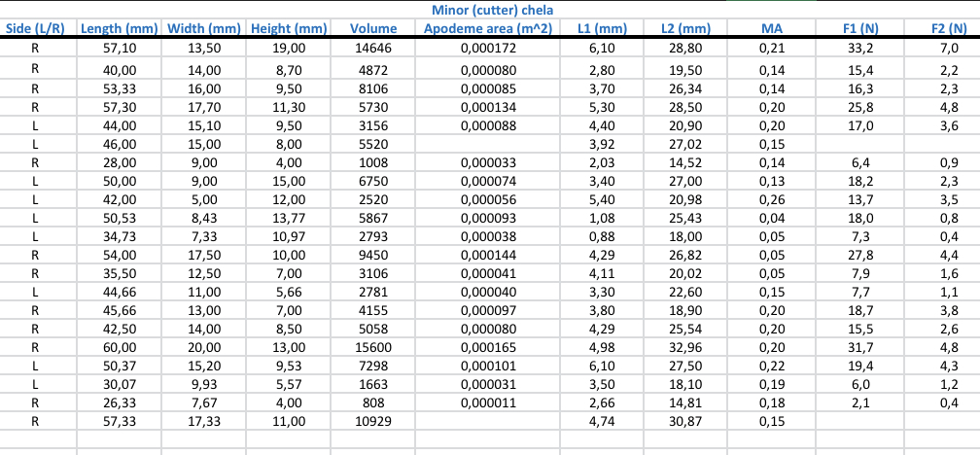The width and height of the screenshot is (980, 455).
Task: Select the L1 value 1,08
Action: pyautogui.click(x=602, y=218)
